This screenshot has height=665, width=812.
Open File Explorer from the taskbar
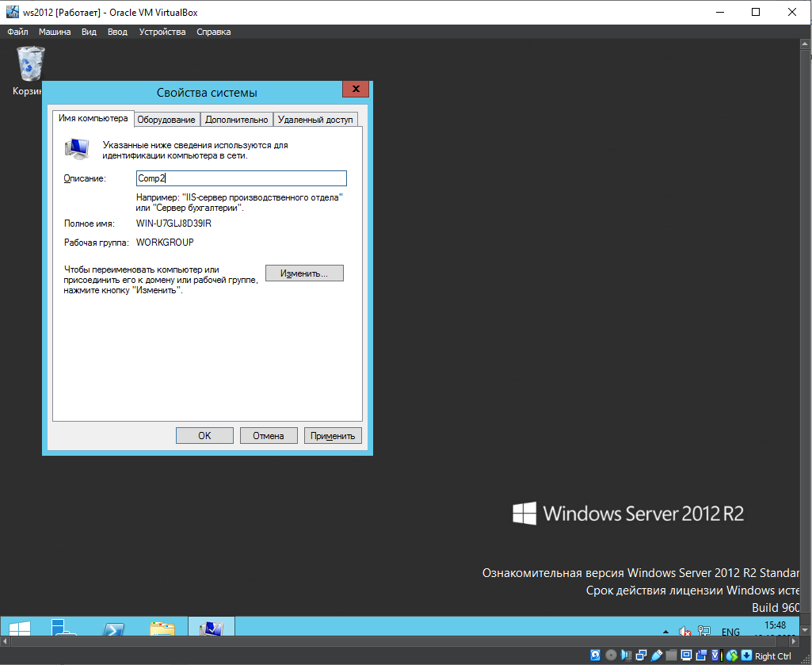[162, 629]
